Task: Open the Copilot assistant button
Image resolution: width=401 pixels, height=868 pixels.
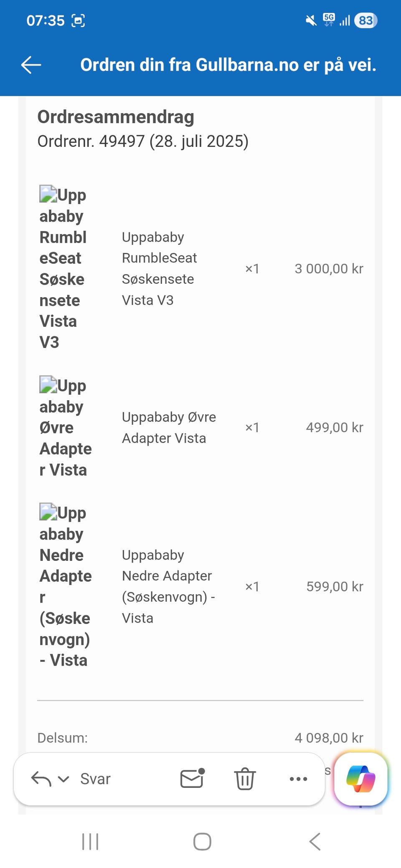Action: [x=361, y=779]
